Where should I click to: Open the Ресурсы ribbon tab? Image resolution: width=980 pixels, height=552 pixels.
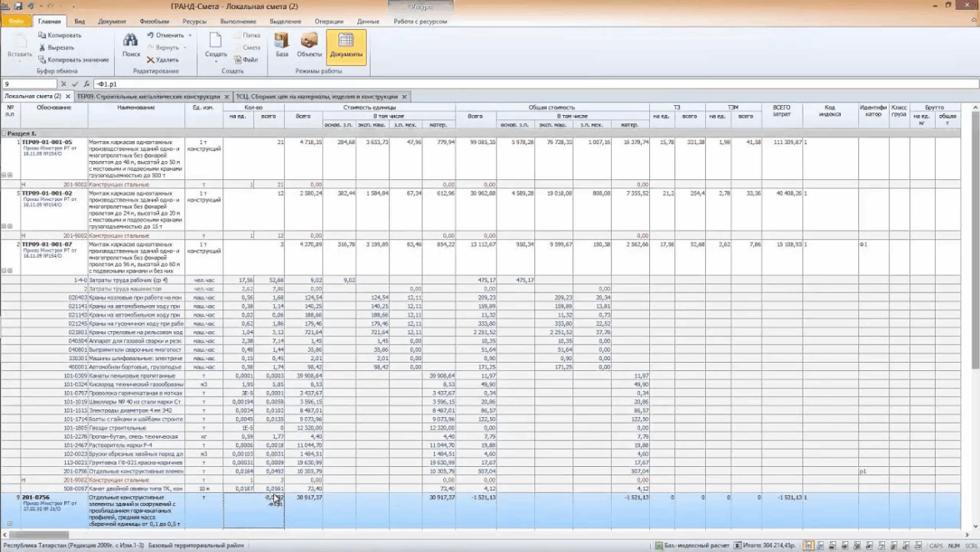(x=194, y=21)
